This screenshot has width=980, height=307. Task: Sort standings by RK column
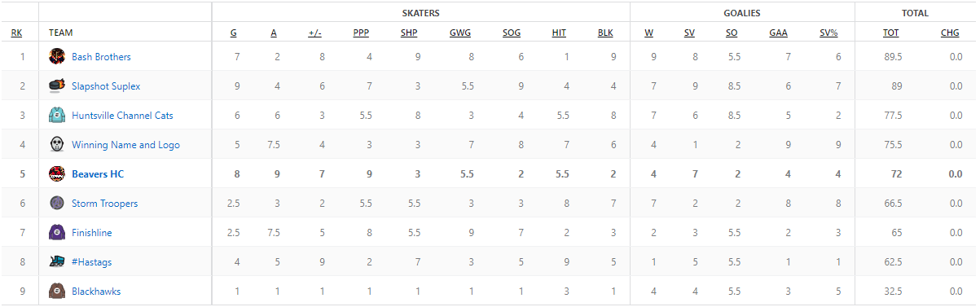click(16, 33)
